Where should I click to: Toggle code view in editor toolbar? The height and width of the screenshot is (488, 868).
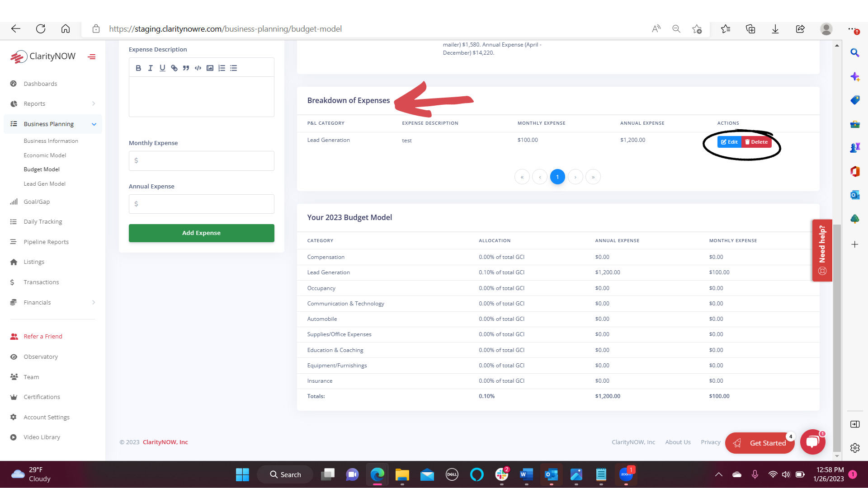198,68
